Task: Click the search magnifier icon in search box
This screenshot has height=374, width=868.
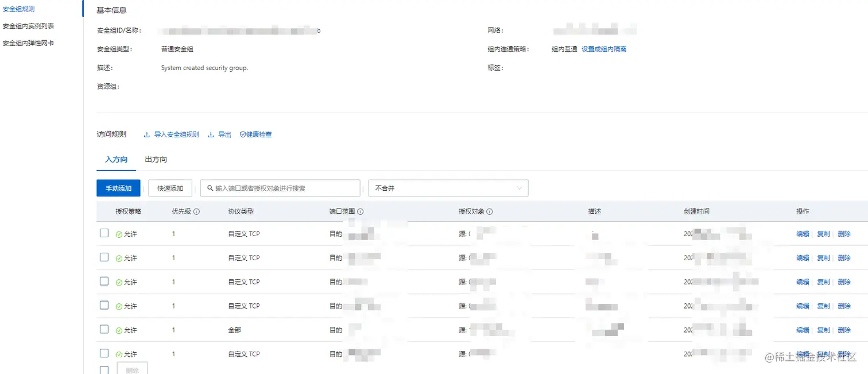Action: click(x=209, y=188)
